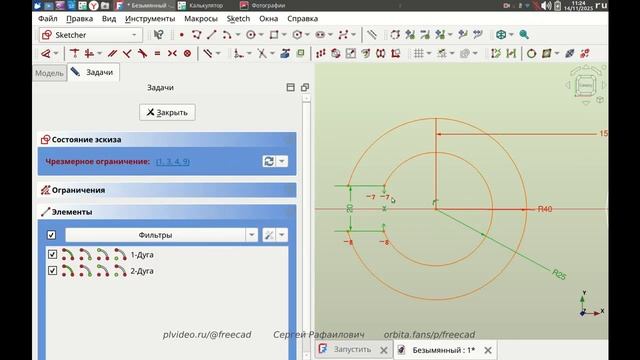Open the Инструменты menu

150,19
